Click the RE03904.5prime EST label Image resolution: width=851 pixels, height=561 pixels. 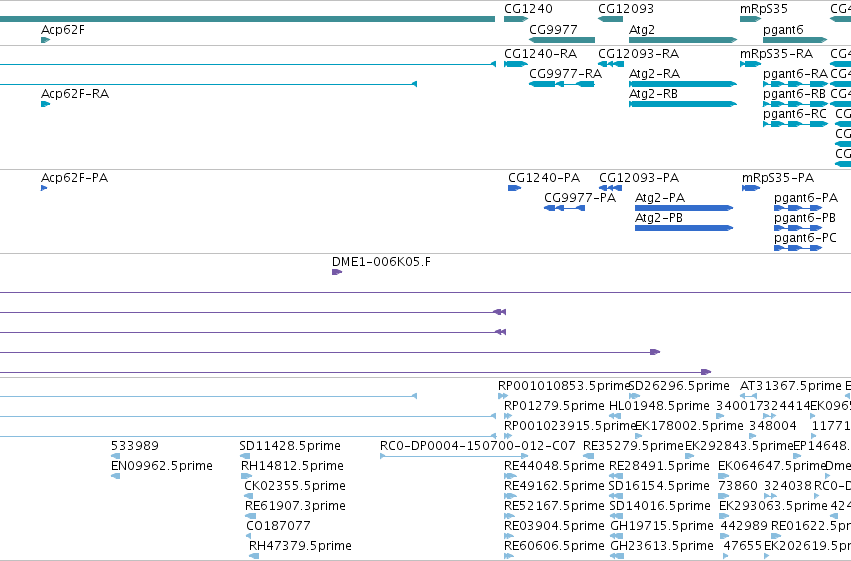pos(554,525)
